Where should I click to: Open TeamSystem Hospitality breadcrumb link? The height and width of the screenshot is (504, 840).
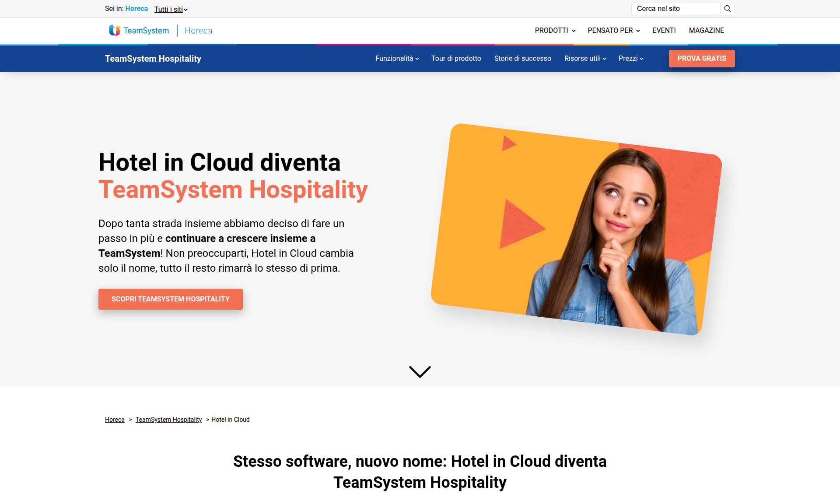[x=168, y=420]
